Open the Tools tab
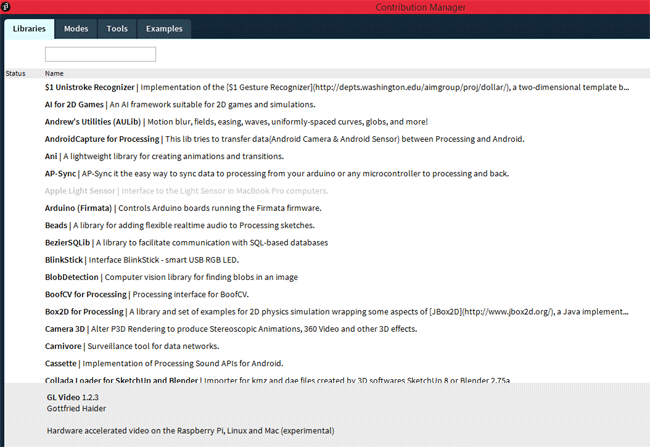The height and width of the screenshot is (447, 650). click(x=117, y=29)
